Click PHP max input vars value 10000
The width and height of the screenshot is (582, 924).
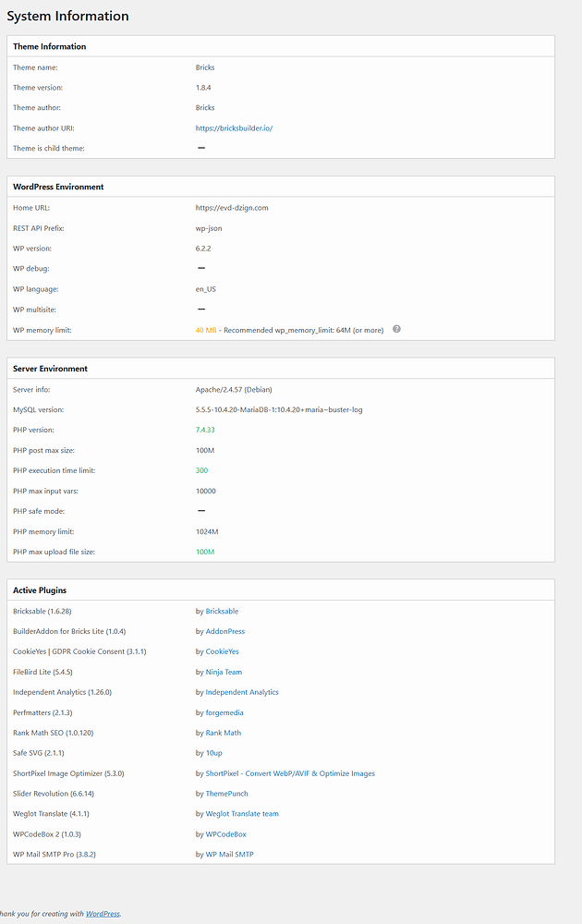(206, 491)
